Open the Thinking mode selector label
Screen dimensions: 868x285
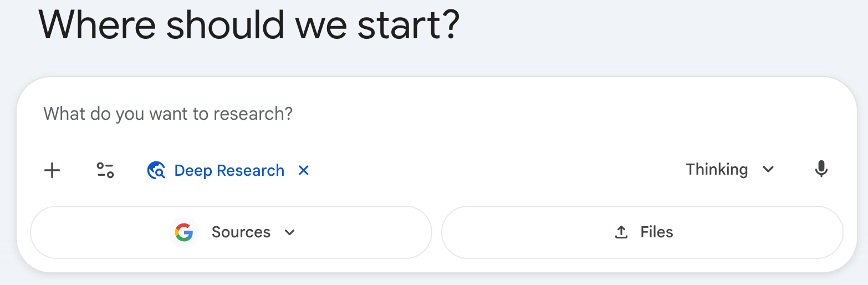pos(717,169)
